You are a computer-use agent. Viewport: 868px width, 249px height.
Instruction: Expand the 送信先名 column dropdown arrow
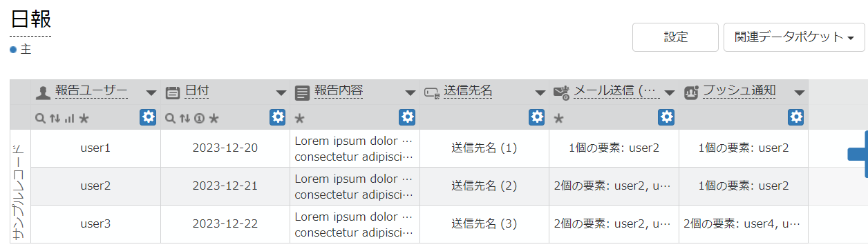(x=540, y=93)
